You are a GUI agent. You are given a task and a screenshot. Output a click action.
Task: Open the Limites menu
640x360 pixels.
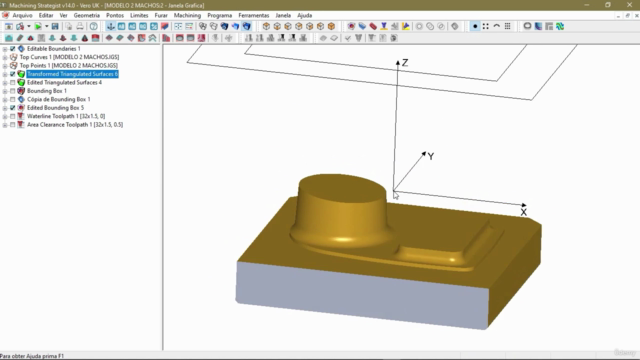click(139, 16)
